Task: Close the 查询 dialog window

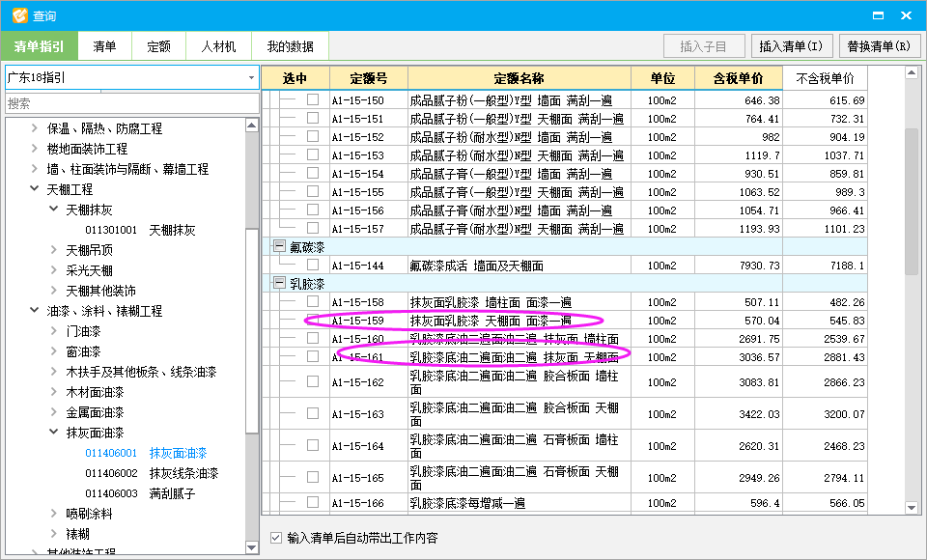Action: [x=906, y=15]
